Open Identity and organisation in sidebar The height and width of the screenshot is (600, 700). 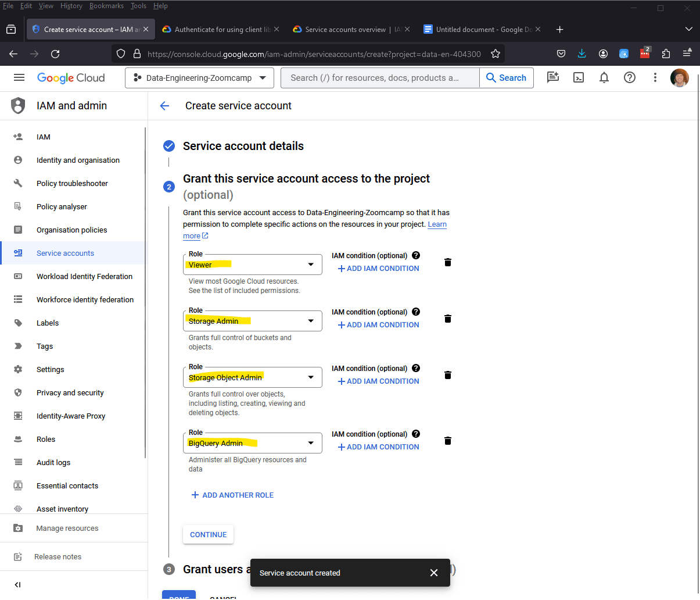[x=73, y=160]
